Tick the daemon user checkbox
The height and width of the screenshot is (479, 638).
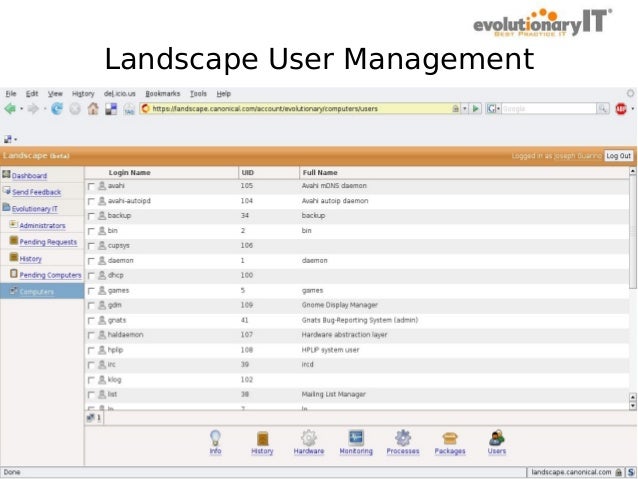click(x=91, y=261)
